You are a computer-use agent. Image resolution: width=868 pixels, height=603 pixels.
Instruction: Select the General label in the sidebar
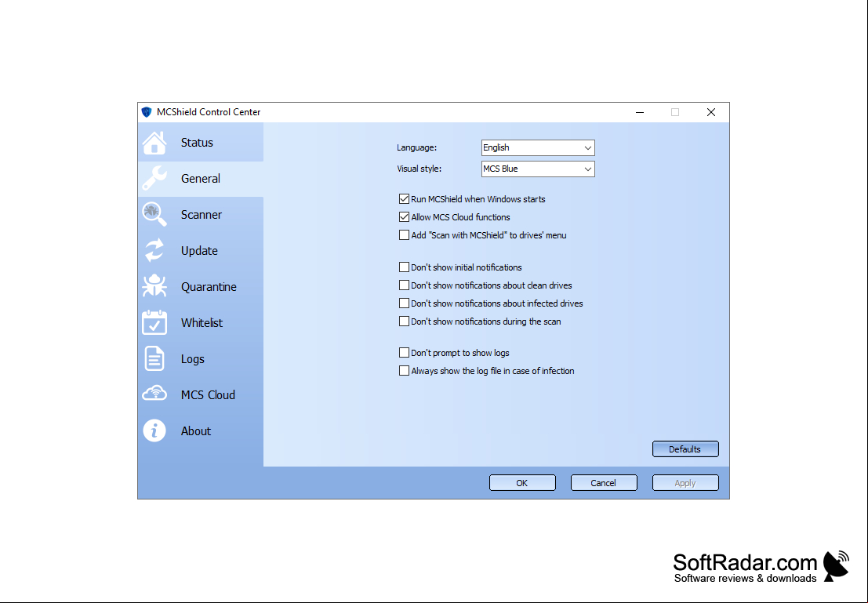tap(201, 178)
